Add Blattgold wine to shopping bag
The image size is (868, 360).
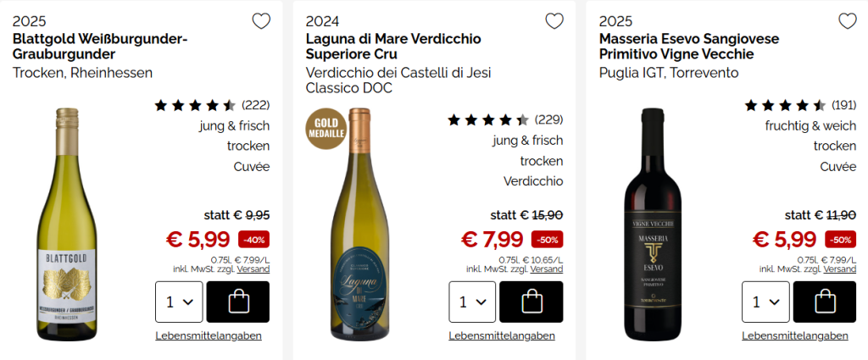(x=237, y=302)
